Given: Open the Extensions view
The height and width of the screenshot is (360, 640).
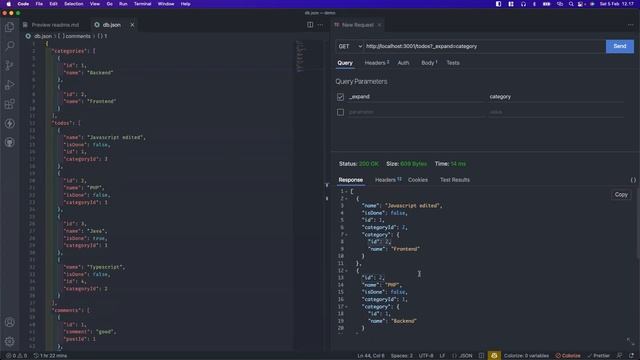Looking at the screenshot, I should (x=9, y=104).
